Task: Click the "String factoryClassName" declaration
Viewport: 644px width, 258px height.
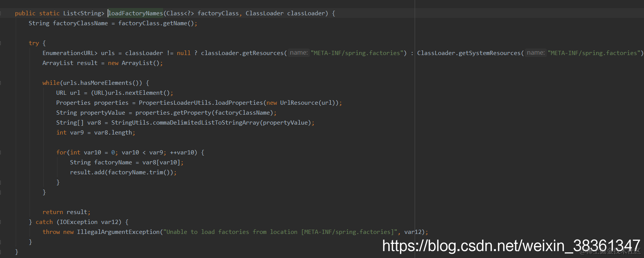Action: pyautogui.click(x=68, y=23)
